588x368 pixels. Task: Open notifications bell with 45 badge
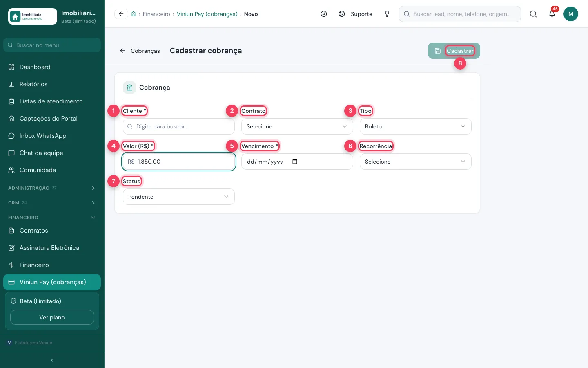coord(552,14)
